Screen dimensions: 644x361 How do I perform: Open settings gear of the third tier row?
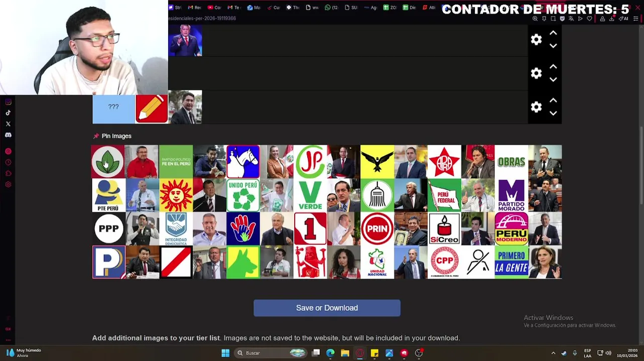[536, 107]
